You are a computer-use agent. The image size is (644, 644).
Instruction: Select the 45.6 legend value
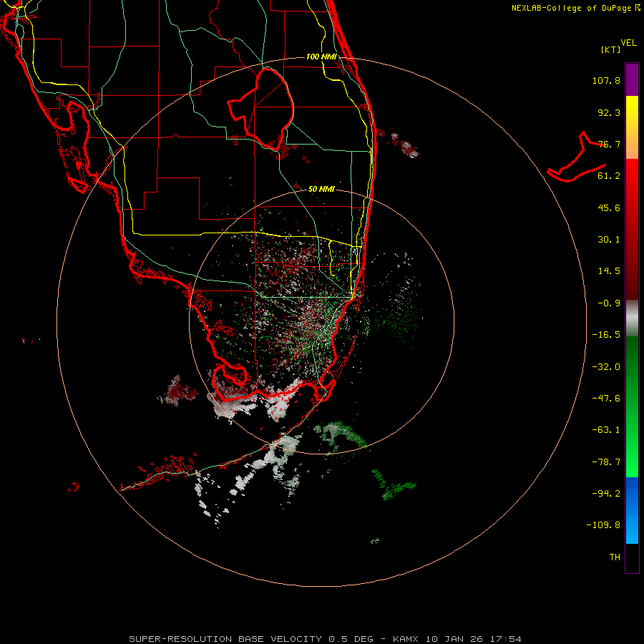(x=609, y=208)
